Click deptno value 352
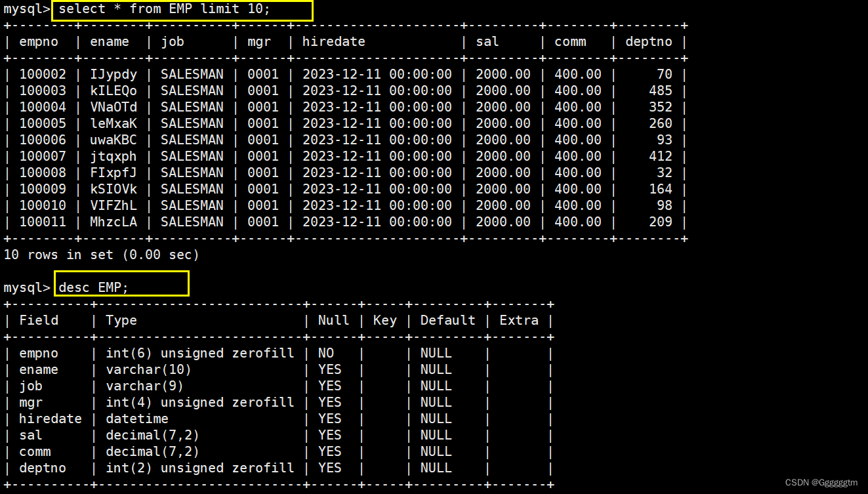The height and width of the screenshot is (494, 868). click(x=661, y=107)
